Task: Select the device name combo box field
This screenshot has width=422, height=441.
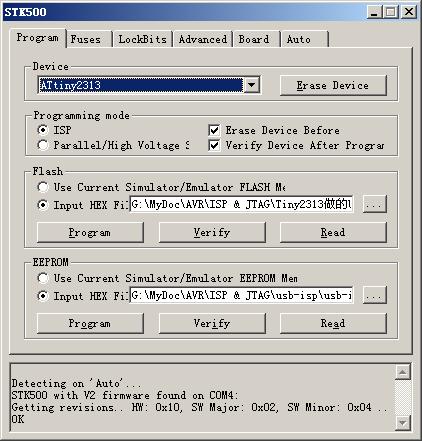Action: [x=141, y=85]
